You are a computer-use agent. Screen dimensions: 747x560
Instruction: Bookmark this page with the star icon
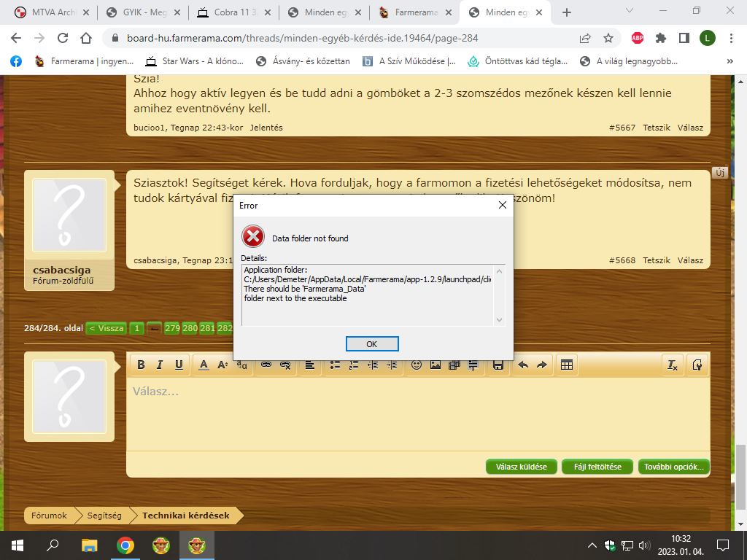[x=608, y=38]
